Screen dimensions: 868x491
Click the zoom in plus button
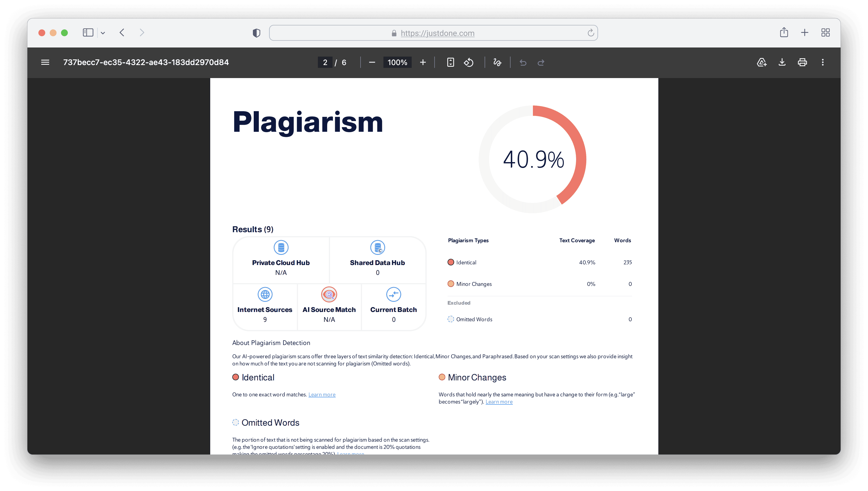click(423, 63)
